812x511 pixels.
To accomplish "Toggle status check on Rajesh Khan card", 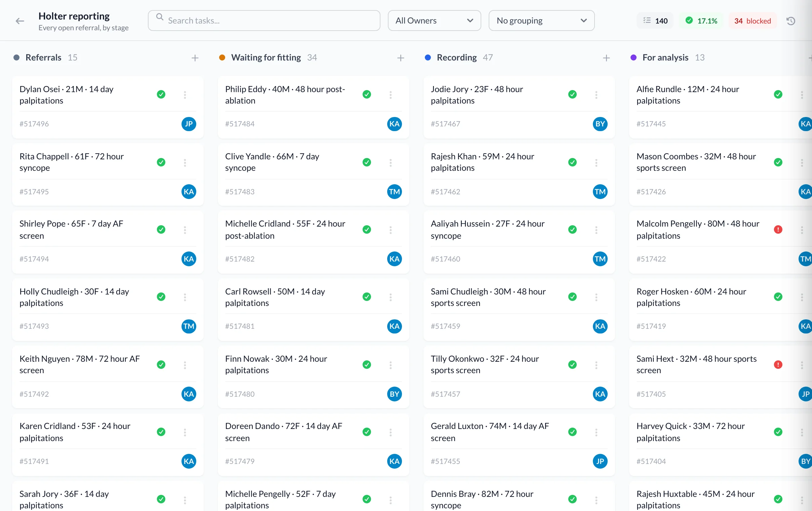I will coord(573,162).
